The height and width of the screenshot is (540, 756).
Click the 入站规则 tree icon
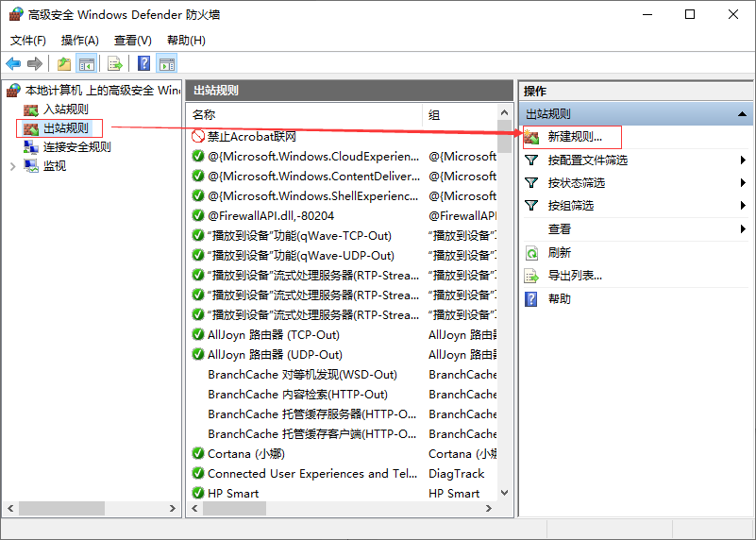[x=31, y=110]
